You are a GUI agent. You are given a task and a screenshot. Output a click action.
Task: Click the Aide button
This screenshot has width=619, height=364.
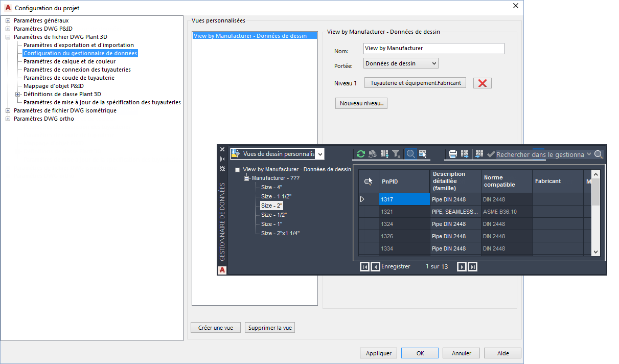click(502, 353)
